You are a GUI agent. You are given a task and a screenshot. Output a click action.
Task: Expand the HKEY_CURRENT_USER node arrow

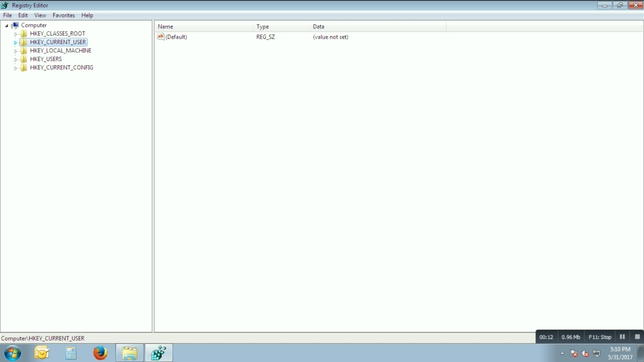click(x=16, y=43)
